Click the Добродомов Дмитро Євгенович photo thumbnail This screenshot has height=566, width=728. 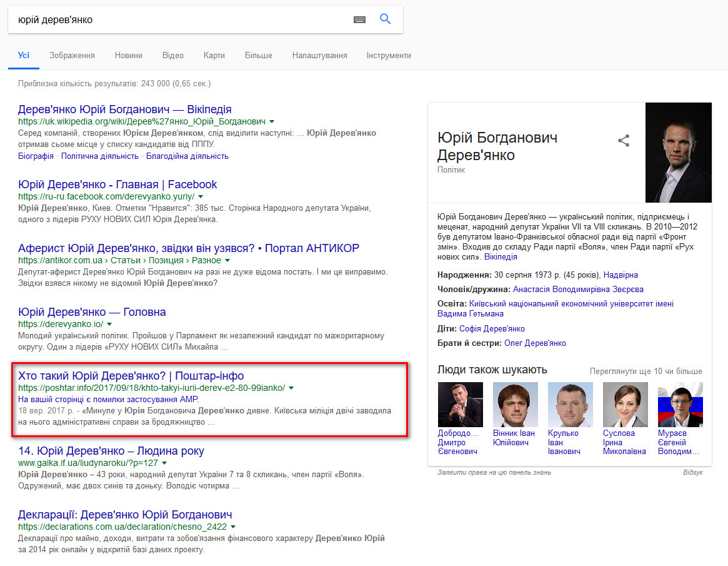point(461,405)
